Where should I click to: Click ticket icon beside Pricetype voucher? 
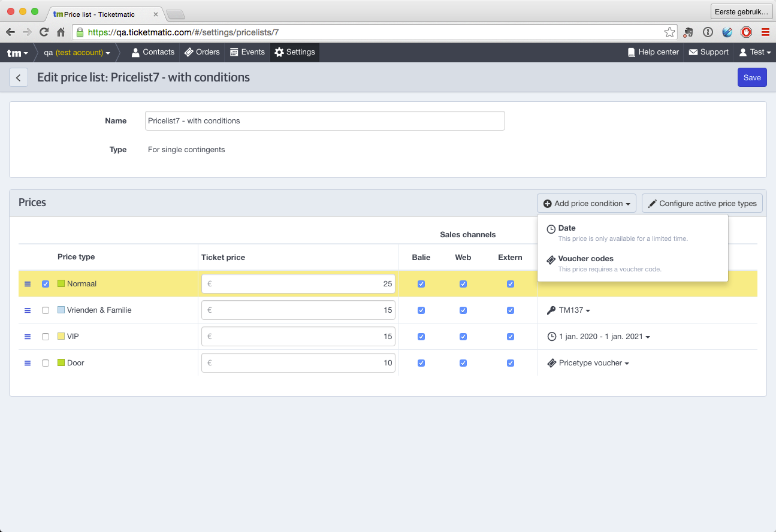coord(552,363)
